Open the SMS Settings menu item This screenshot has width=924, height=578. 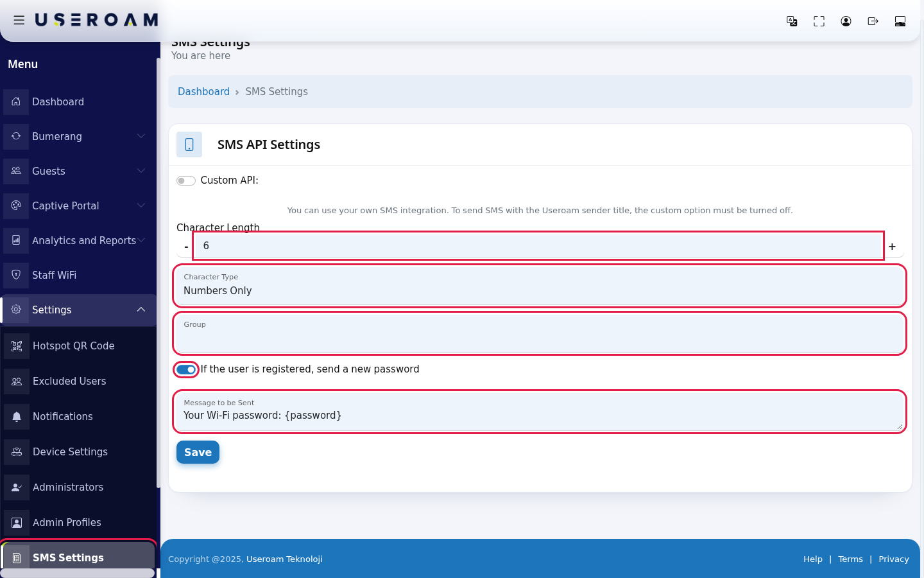coord(78,557)
